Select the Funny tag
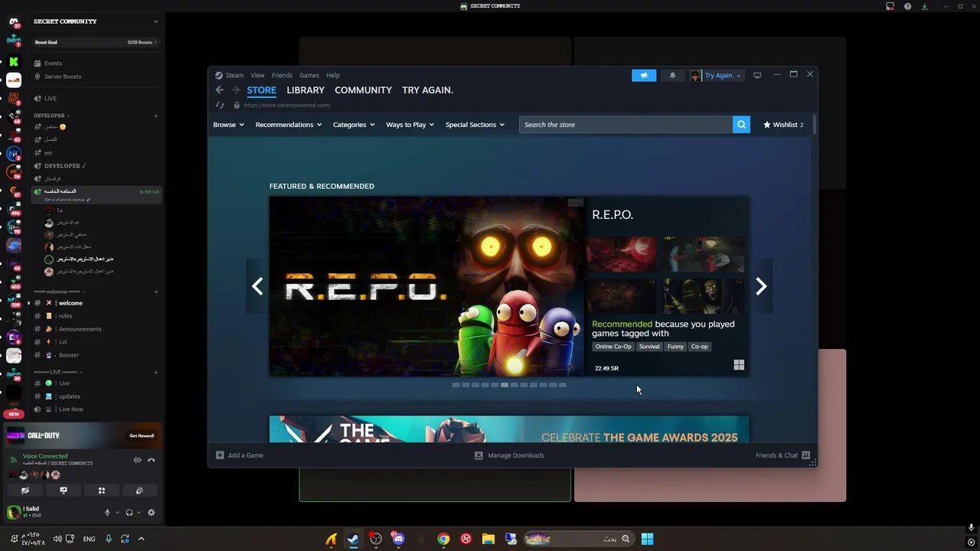Image resolution: width=980 pixels, height=551 pixels. pos(675,347)
